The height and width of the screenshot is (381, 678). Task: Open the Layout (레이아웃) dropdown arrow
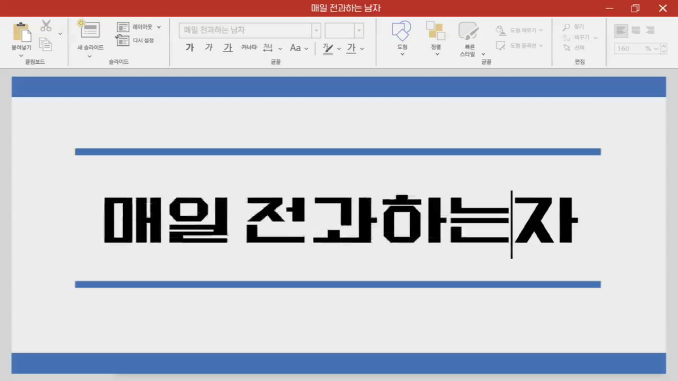159,27
